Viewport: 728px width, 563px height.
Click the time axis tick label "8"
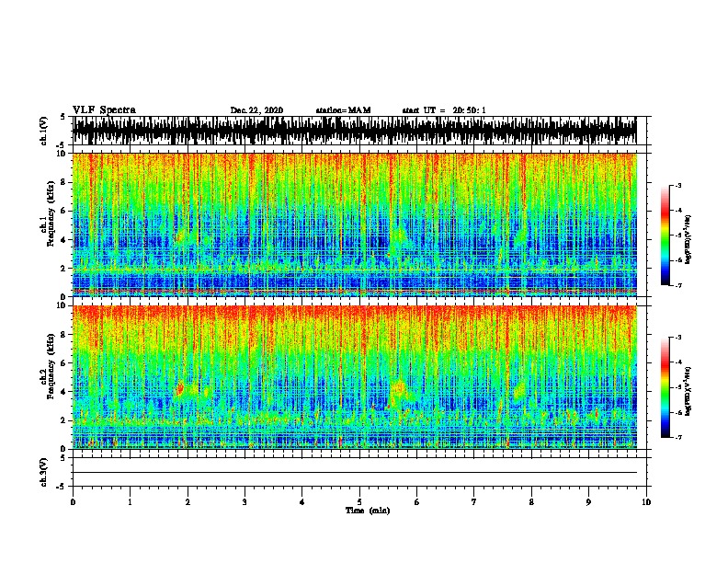coord(531,502)
